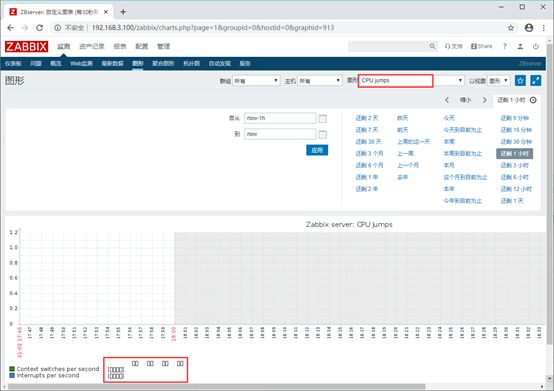Open the 监测 Monitoring top menu
The height and width of the screenshot is (391, 554).
(x=64, y=46)
